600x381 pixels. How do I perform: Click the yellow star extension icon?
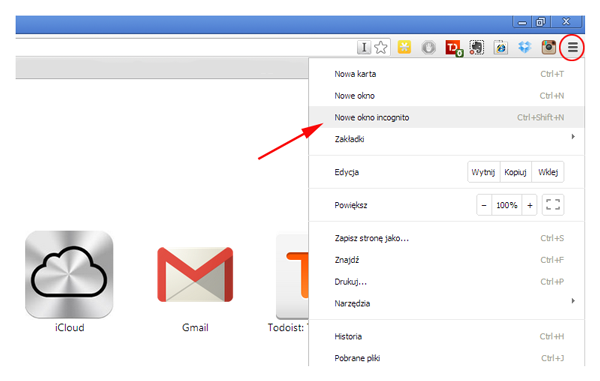tap(404, 47)
